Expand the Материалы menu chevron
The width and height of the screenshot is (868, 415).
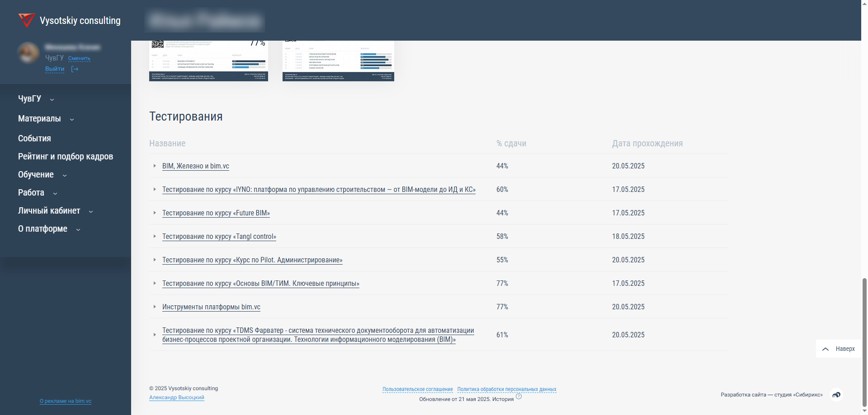pyautogui.click(x=72, y=119)
